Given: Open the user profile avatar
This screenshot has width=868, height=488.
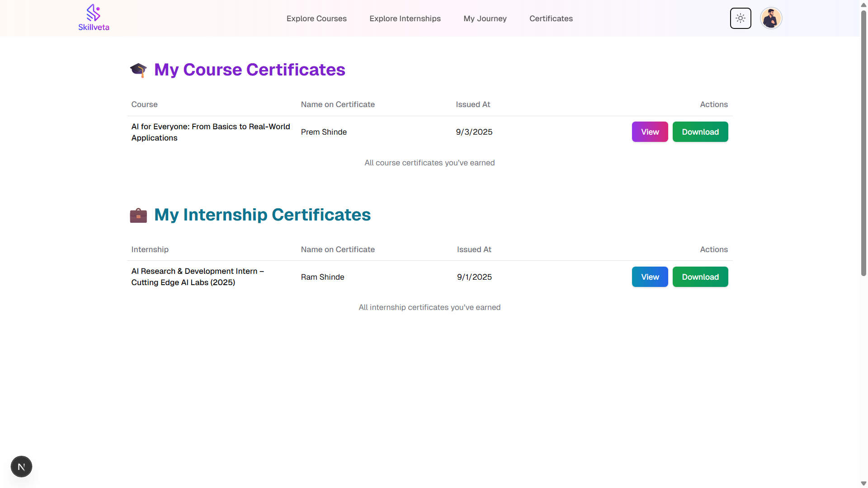Looking at the screenshot, I should pos(771,19).
